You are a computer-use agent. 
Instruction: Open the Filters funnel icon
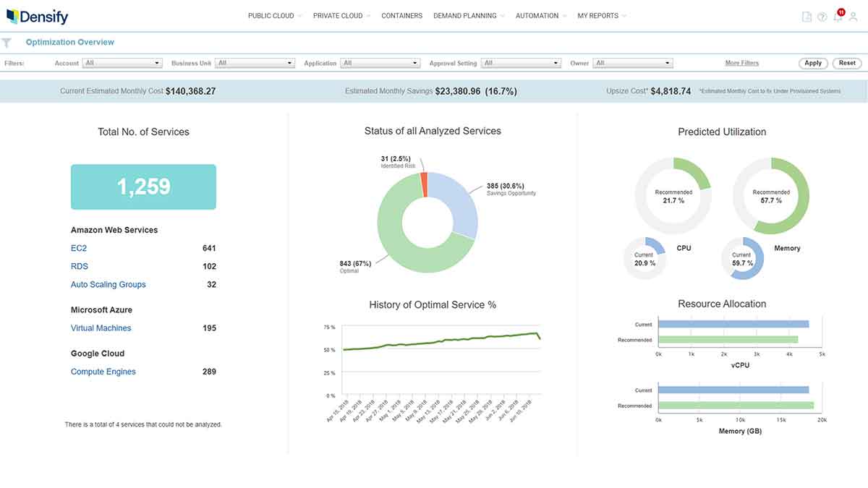tap(7, 42)
